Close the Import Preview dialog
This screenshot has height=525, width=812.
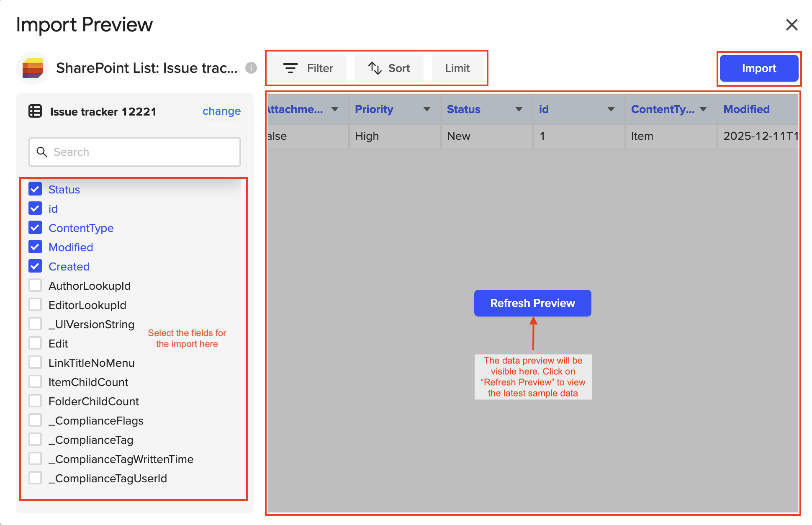coord(791,25)
